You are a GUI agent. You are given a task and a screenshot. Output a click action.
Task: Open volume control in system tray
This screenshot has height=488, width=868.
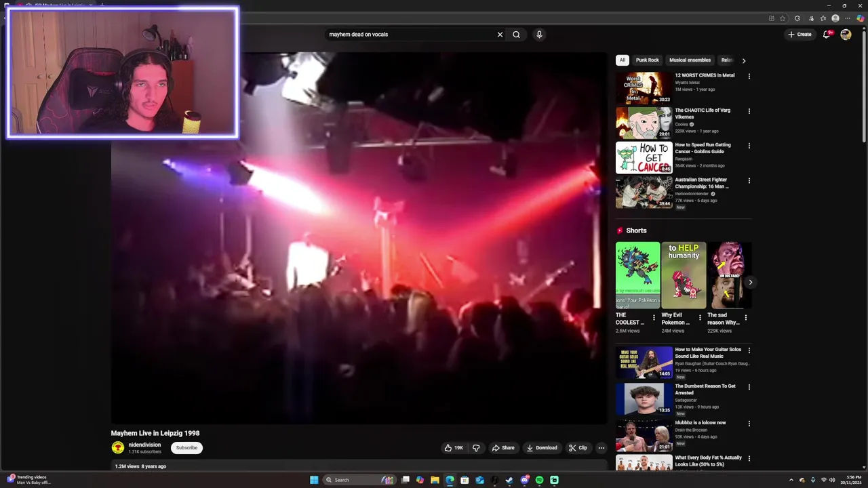pyautogui.click(x=832, y=480)
